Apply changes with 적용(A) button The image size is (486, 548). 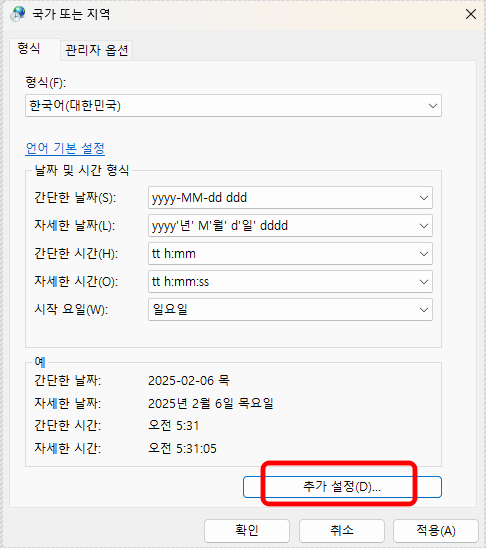point(436,531)
